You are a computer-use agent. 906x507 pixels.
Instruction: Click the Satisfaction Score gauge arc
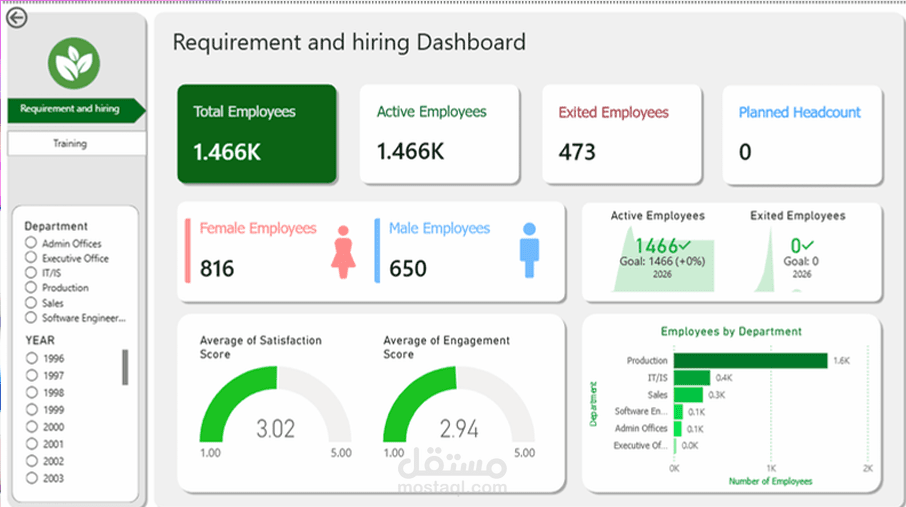276,404
